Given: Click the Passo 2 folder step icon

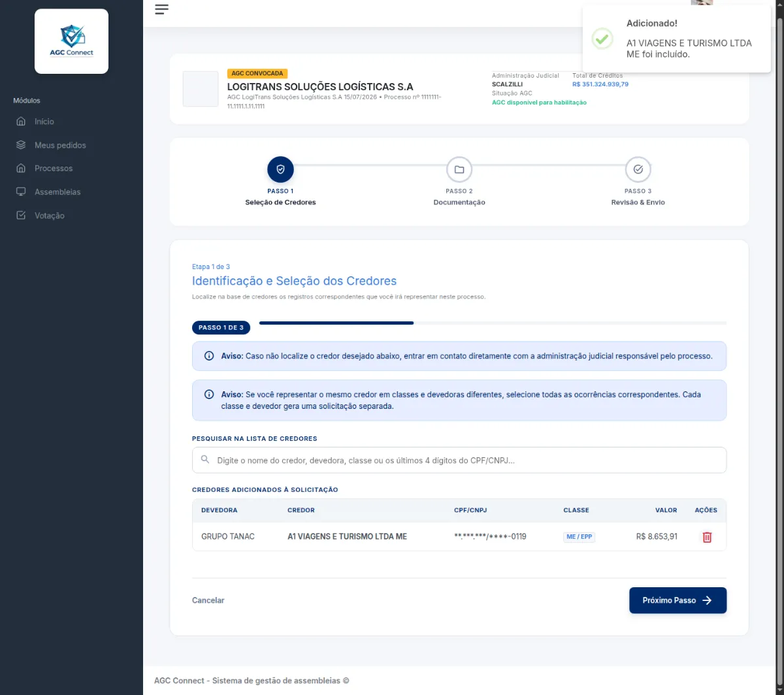Looking at the screenshot, I should (459, 169).
